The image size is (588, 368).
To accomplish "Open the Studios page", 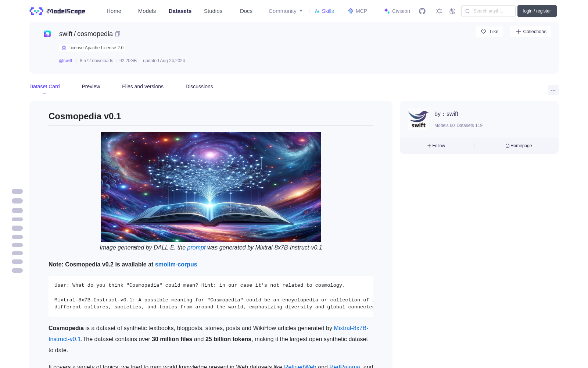I will pos(213,11).
